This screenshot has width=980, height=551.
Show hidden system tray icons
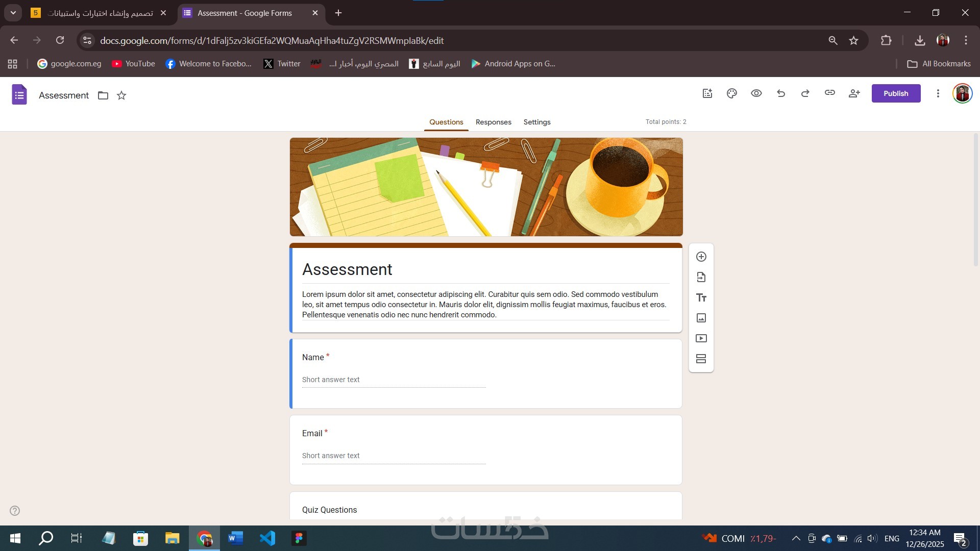click(x=796, y=538)
